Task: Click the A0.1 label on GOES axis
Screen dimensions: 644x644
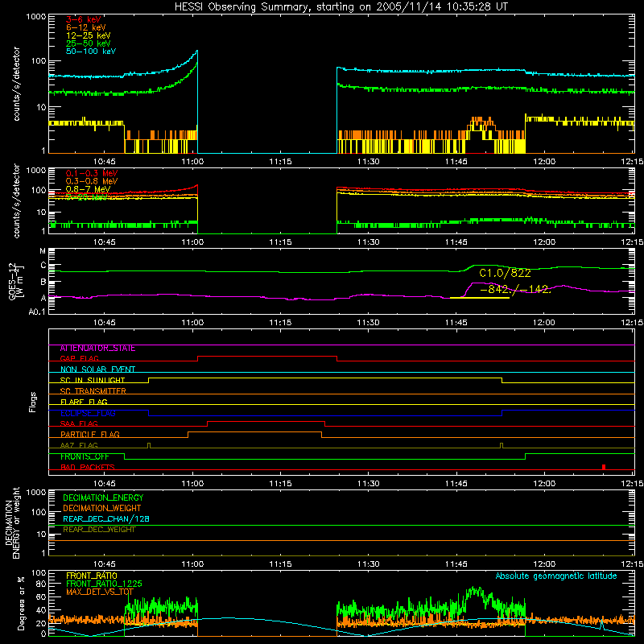Action: [x=37, y=312]
